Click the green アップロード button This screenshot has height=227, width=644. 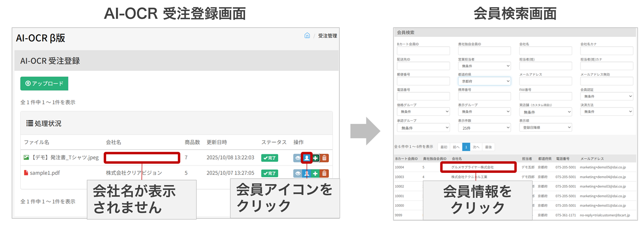point(44,83)
